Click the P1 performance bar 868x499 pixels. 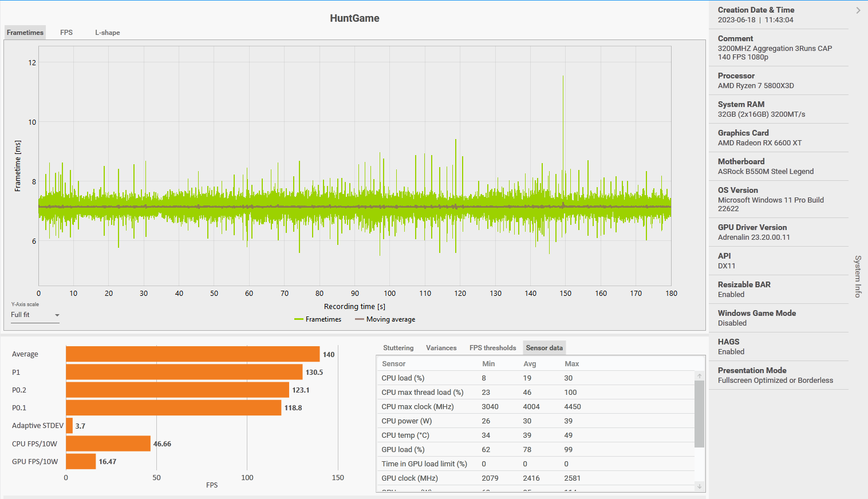(183, 372)
